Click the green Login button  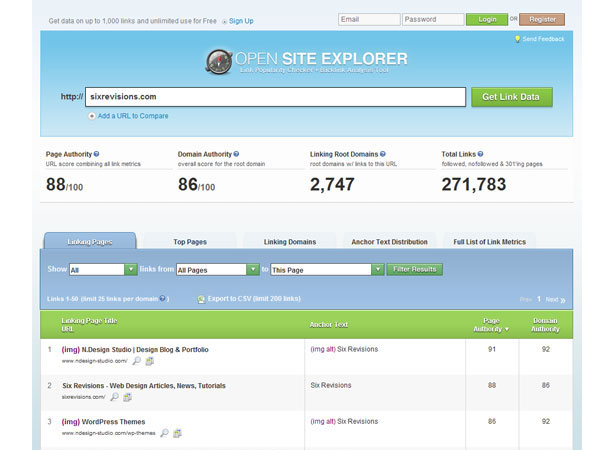coord(487,20)
